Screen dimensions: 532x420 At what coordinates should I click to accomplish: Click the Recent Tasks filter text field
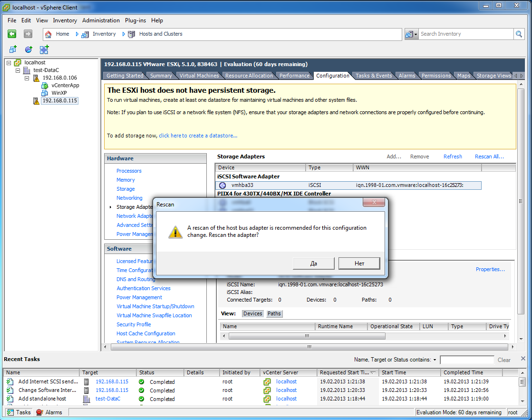click(x=467, y=360)
